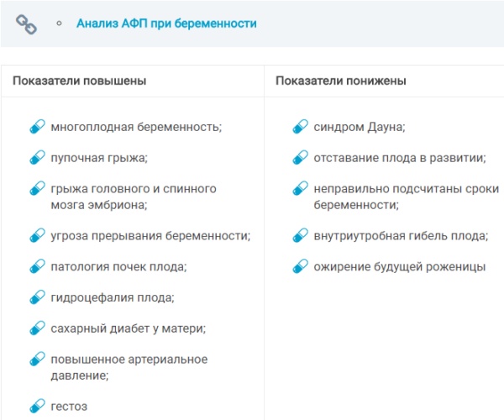Click the text 'отставание плода в развитии'
The width and height of the screenshot is (504, 420).
400,158
